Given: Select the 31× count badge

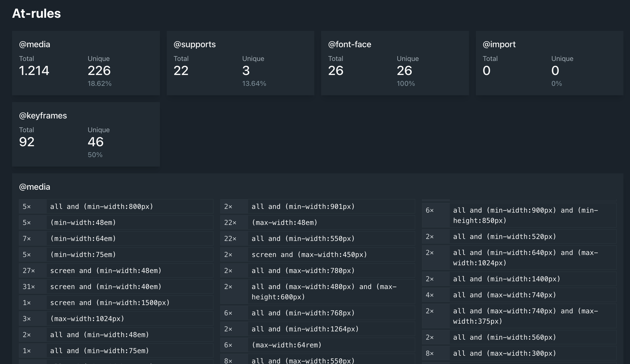Looking at the screenshot, I should pos(29,286).
